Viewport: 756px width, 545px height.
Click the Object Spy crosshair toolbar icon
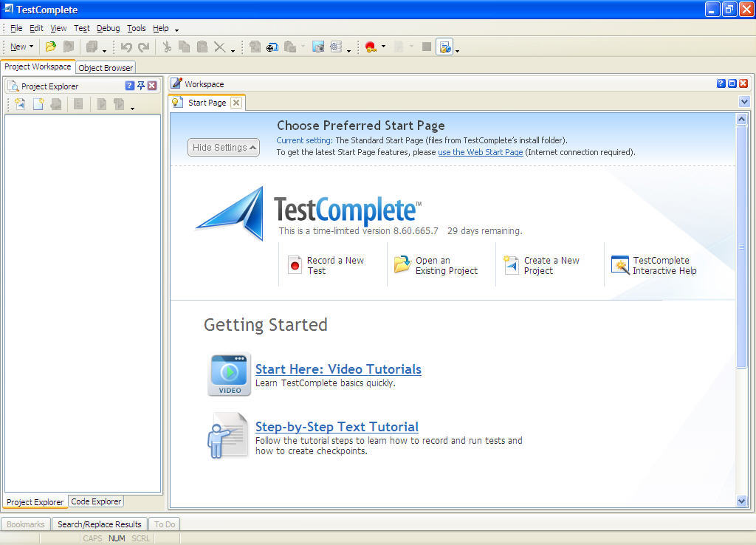pos(272,47)
